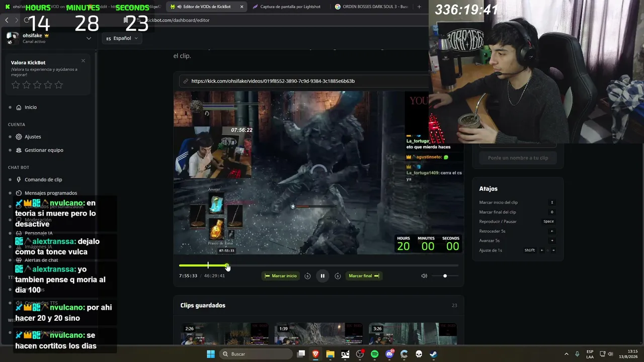Open Steam from the taskbar

[x=433, y=354]
